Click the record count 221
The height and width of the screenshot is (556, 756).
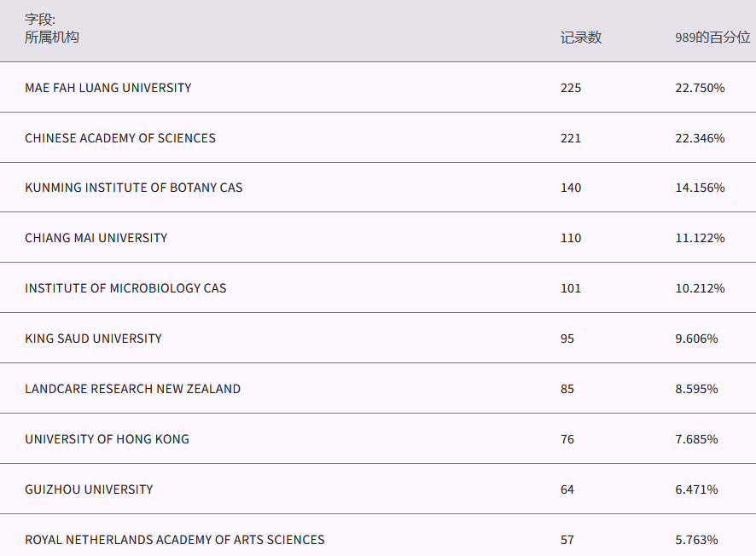pyautogui.click(x=571, y=138)
